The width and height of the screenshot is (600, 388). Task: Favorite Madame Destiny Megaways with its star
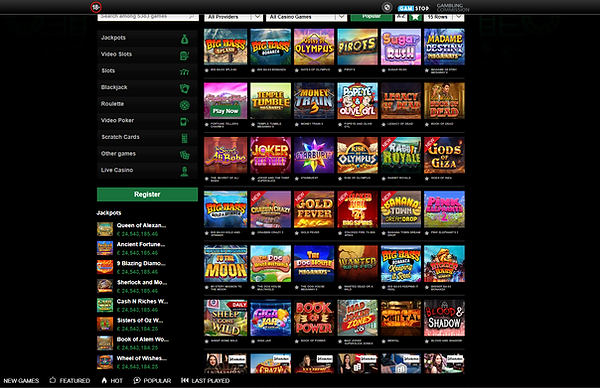pyautogui.click(x=427, y=70)
